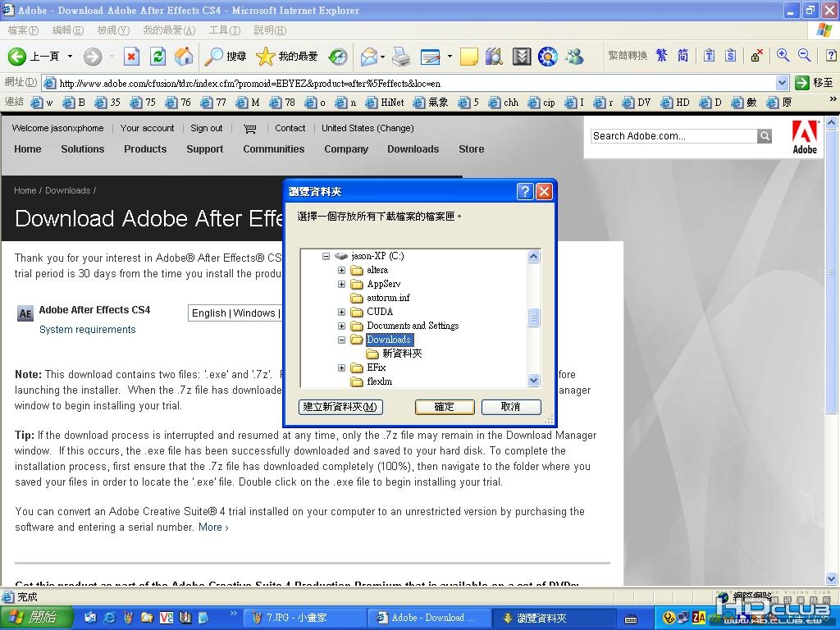The height and width of the screenshot is (630, 840).
Task: Open the 搜尋 search magnifier button
Action: [x=226, y=57]
